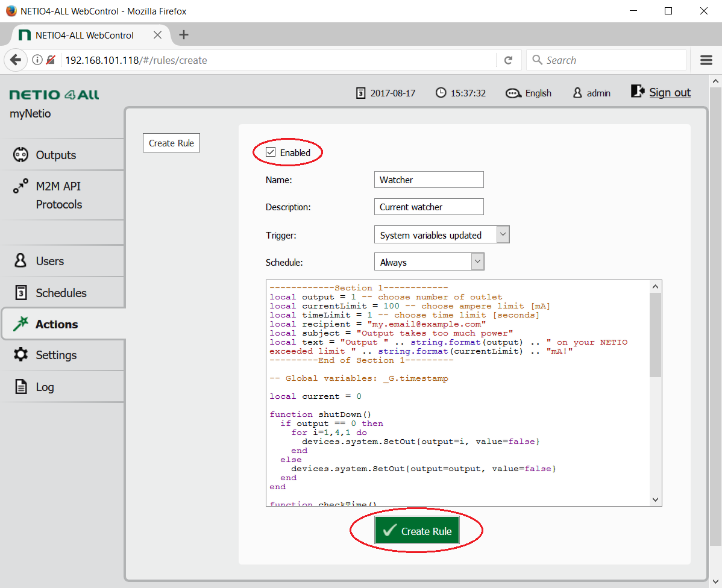Click Create Rule button on left

point(171,143)
